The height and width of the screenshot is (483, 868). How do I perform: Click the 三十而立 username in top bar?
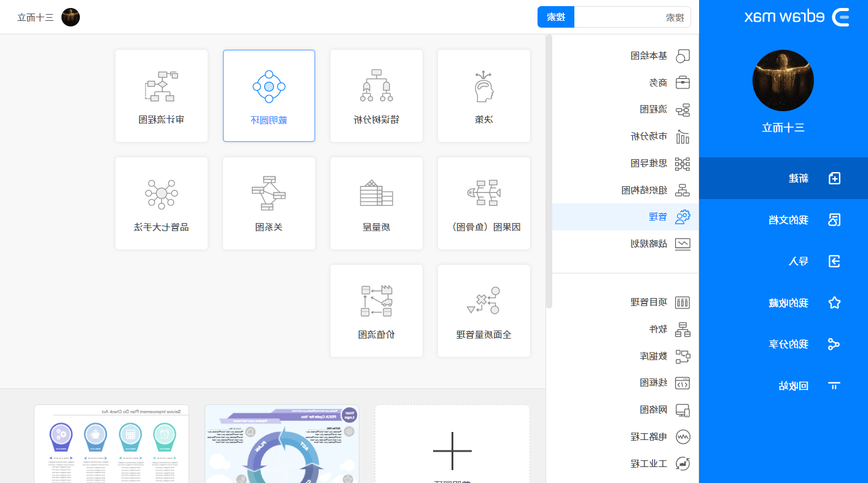point(36,17)
